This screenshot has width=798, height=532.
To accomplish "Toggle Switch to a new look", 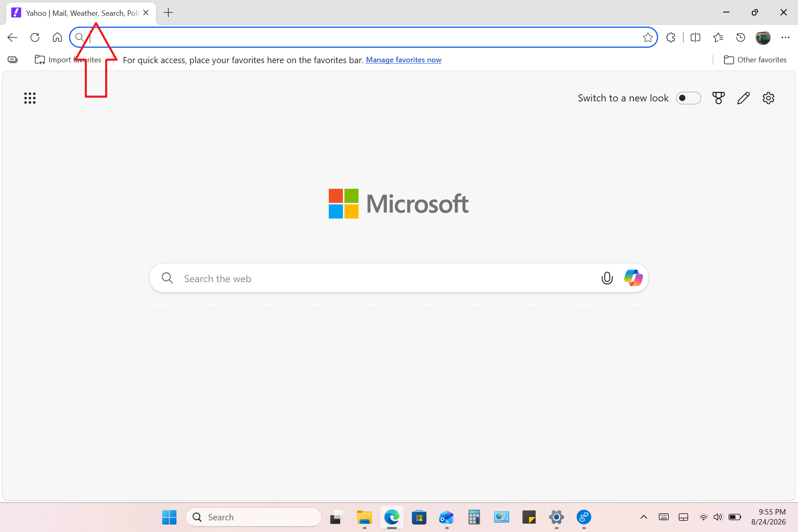I will [x=688, y=98].
